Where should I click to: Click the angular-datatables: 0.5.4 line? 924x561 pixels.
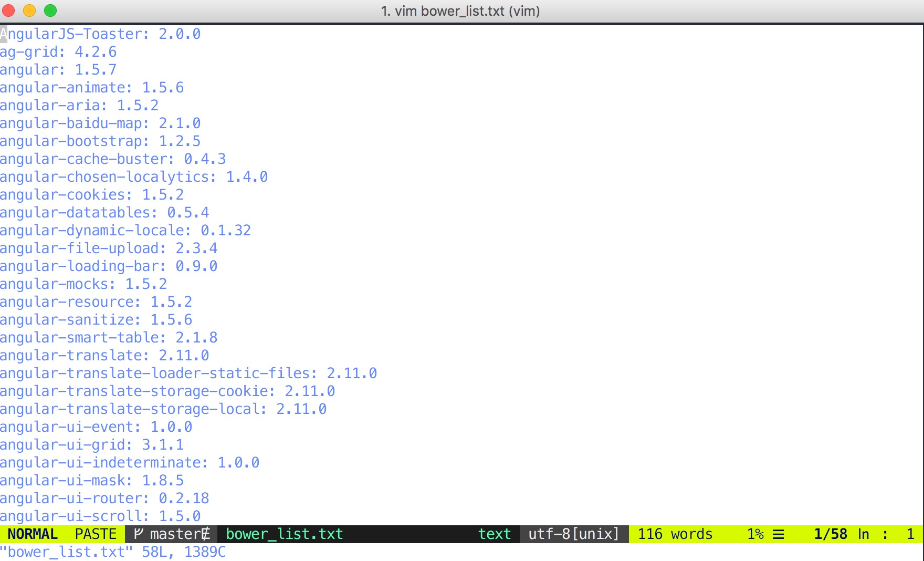pos(104,212)
